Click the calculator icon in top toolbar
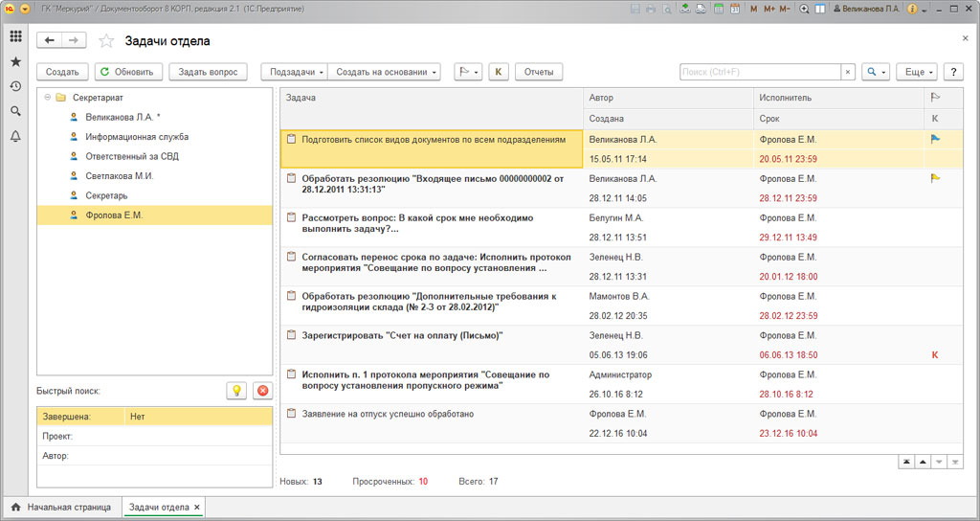Screen dimensions: 980x521 tap(718, 9)
